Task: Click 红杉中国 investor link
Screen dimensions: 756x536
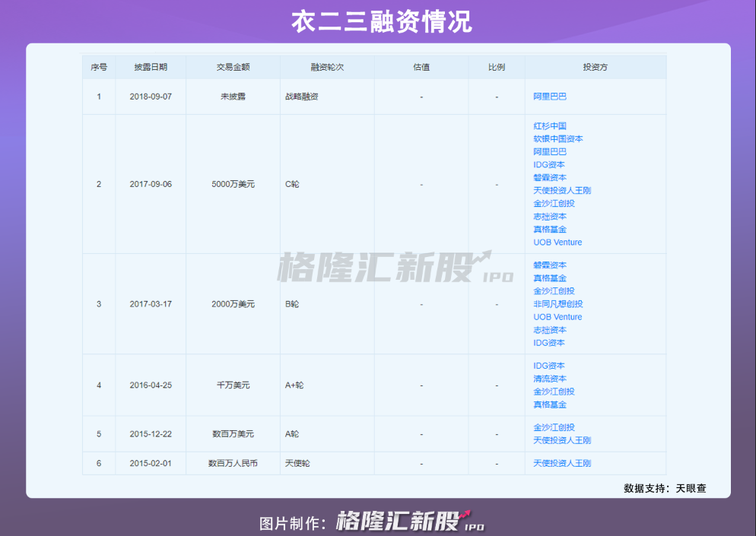Action: click(x=550, y=125)
